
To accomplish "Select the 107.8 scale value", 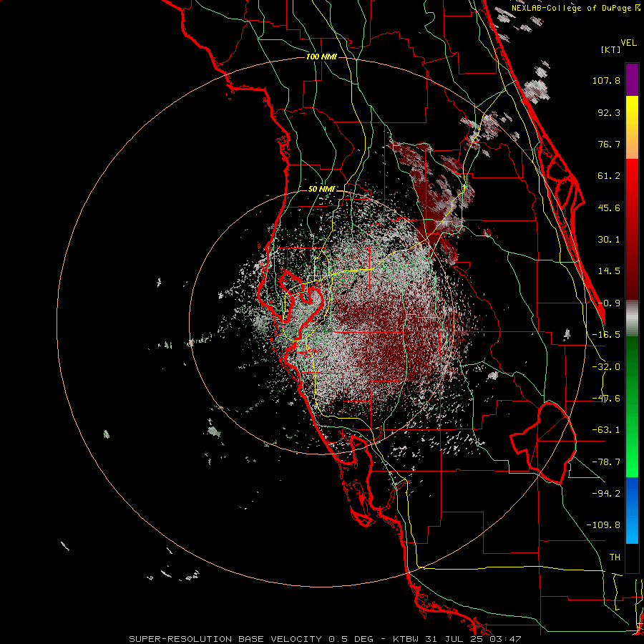I will pyautogui.click(x=606, y=80).
